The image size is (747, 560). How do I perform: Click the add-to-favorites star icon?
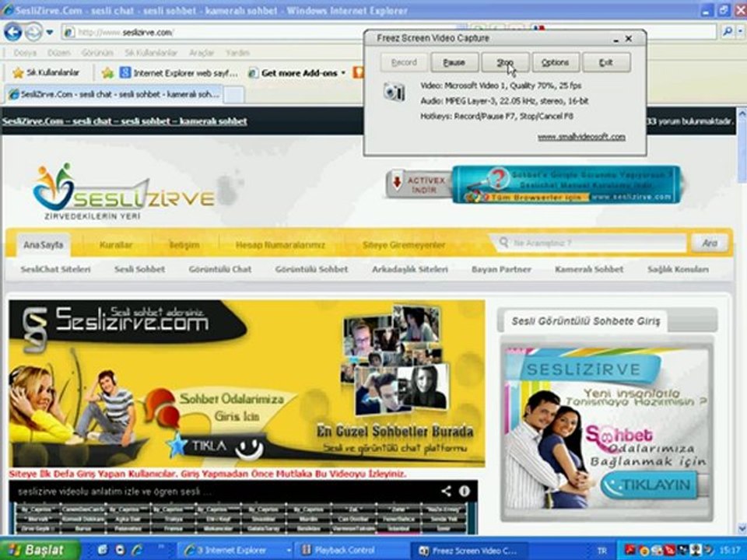[107, 73]
